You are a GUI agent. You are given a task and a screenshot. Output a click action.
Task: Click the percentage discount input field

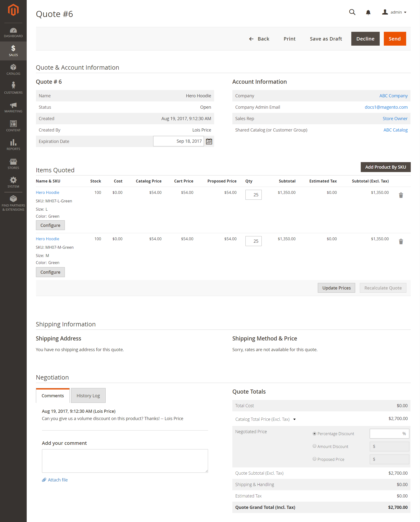click(x=389, y=434)
